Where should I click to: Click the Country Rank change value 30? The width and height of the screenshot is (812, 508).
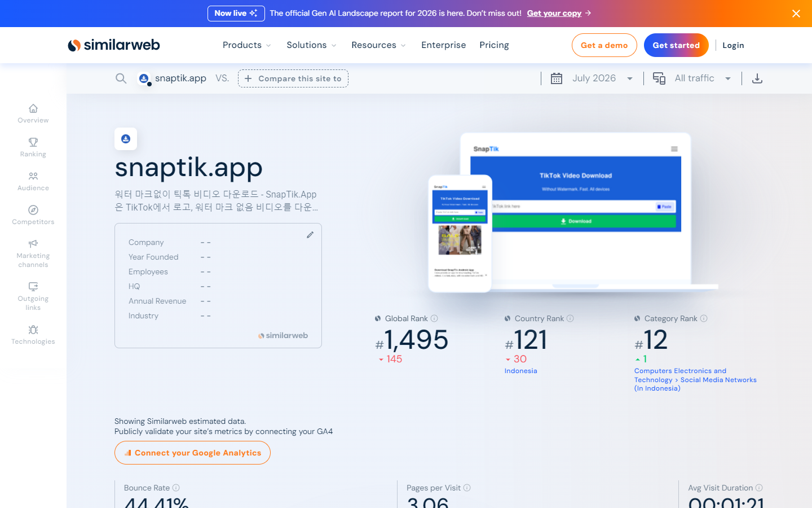(x=520, y=359)
